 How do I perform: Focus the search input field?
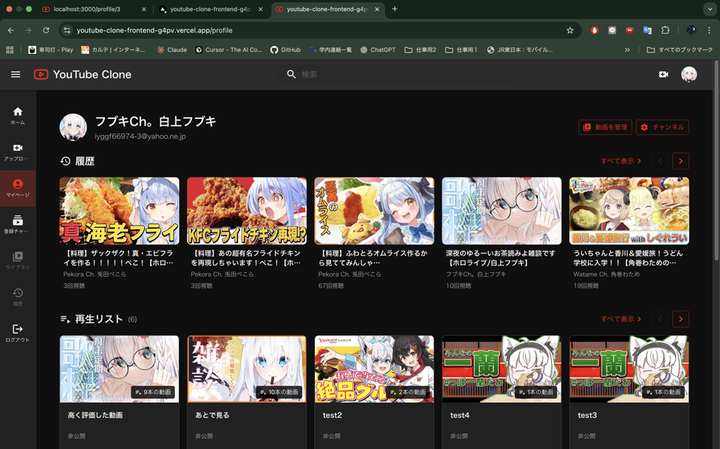click(404, 74)
